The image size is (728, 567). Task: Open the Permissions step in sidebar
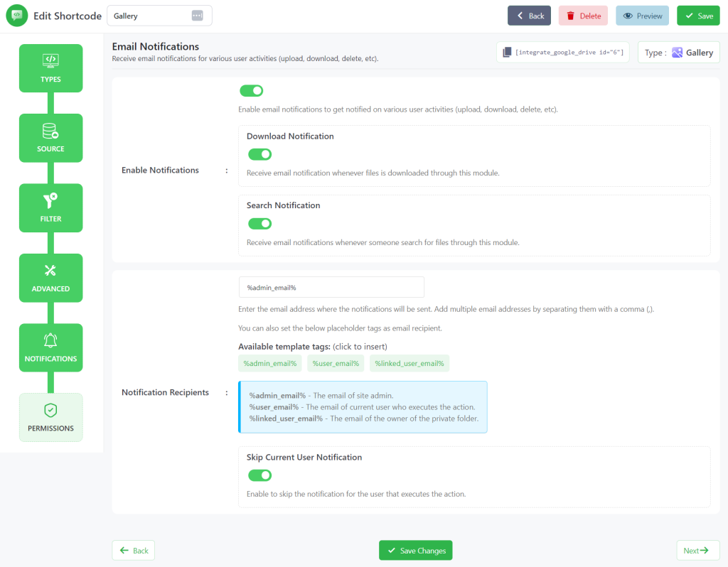(50, 418)
